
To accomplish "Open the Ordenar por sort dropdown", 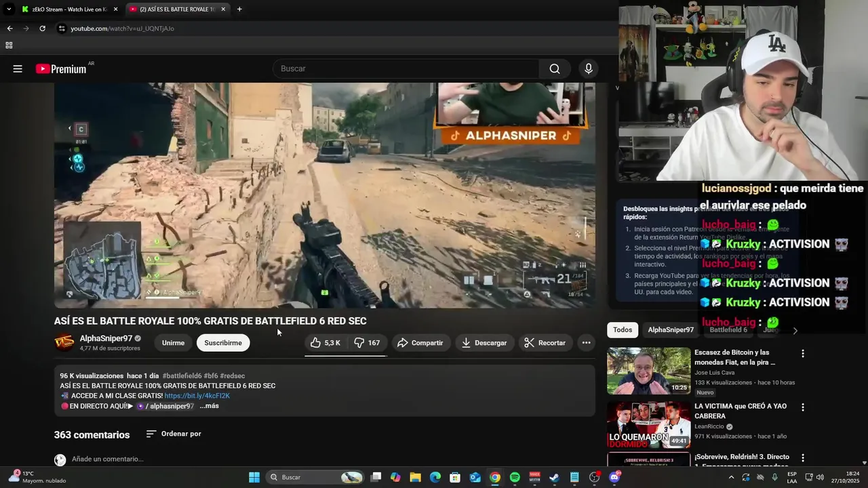I will click(174, 434).
